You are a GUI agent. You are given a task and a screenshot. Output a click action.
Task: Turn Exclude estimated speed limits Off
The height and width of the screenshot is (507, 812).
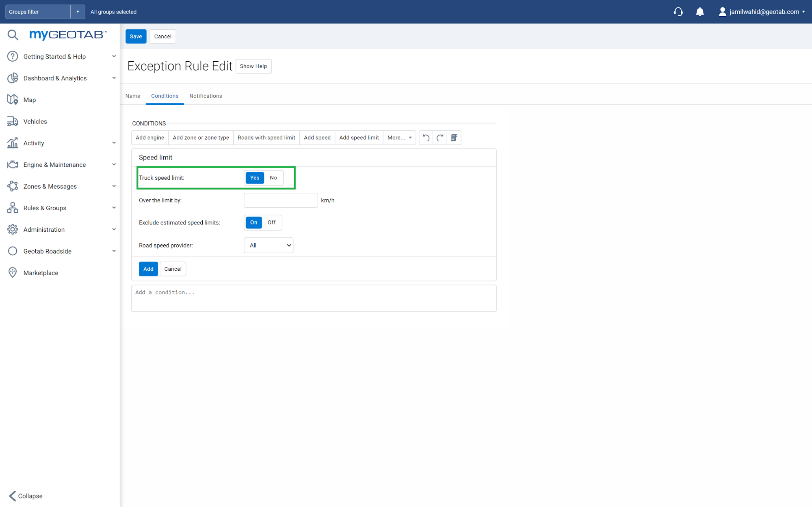(271, 222)
